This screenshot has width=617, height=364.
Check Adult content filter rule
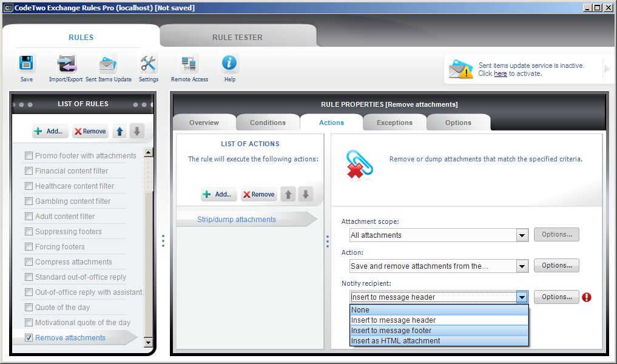click(x=29, y=217)
